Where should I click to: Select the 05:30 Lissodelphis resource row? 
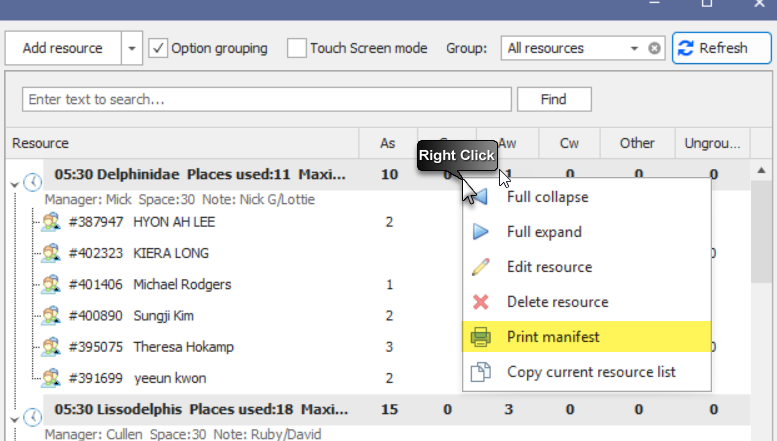[396, 409]
